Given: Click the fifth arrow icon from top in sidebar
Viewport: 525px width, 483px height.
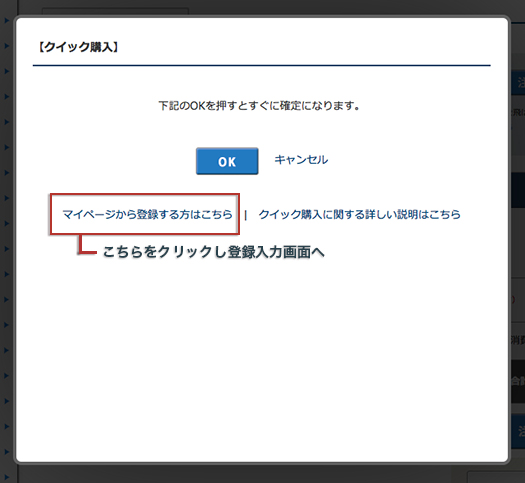Looking at the screenshot, I should tap(6, 122).
